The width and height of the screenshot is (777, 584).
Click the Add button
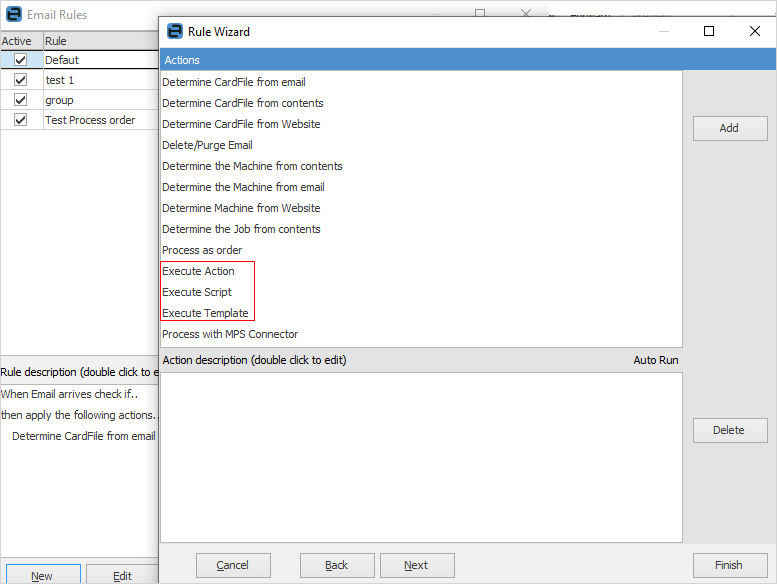point(730,128)
